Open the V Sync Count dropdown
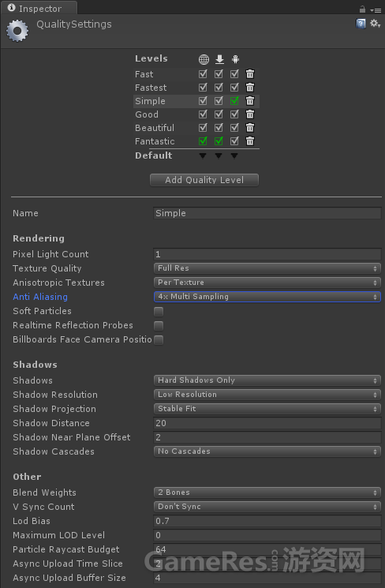The width and height of the screenshot is (385, 588). click(x=267, y=507)
